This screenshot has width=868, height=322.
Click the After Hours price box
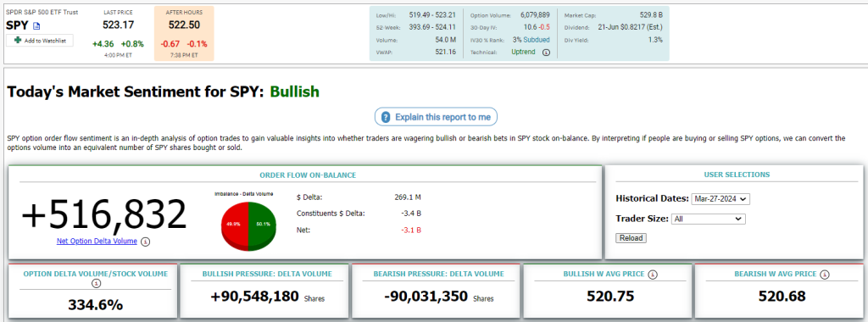[x=184, y=33]
